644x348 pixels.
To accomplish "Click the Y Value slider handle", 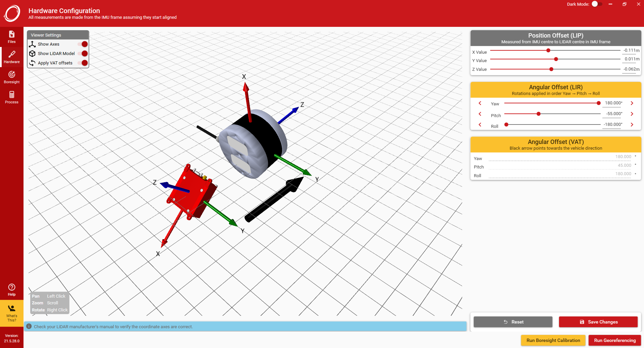I will (x=556, y=59).
